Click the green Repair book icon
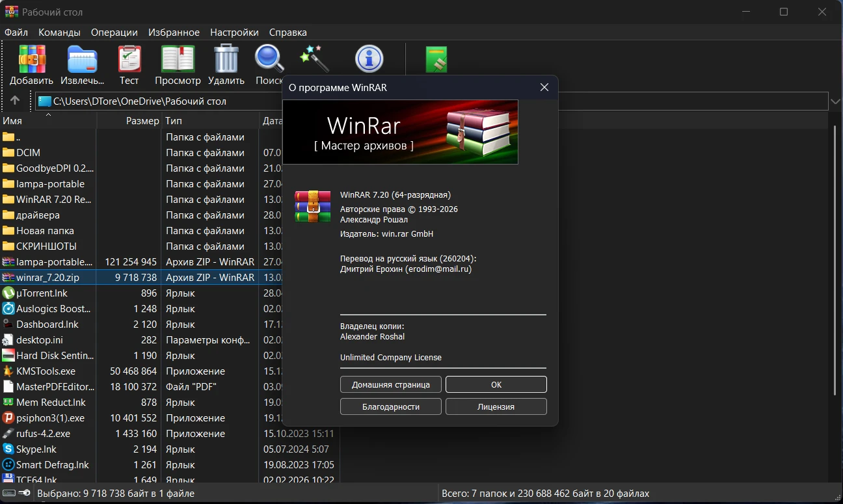The width and height of the screenshot is (843, 504). point(436,60)
